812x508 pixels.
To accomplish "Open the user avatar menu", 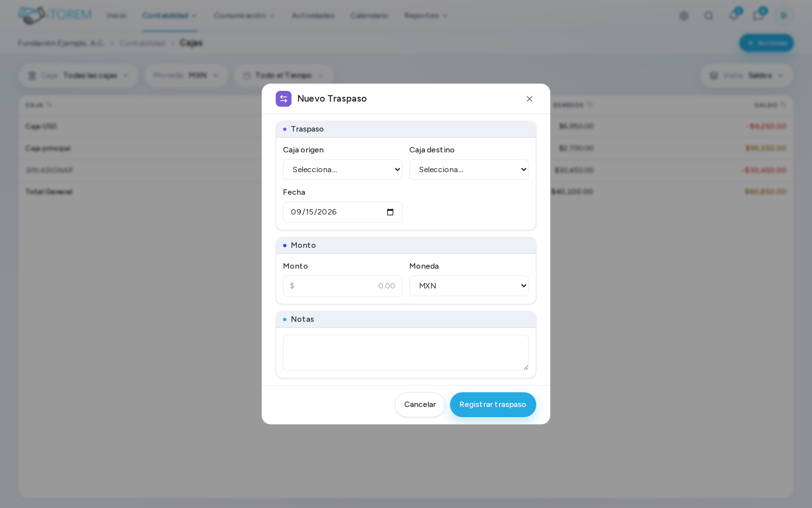I will pyautogui.click(x=784, y=16).
